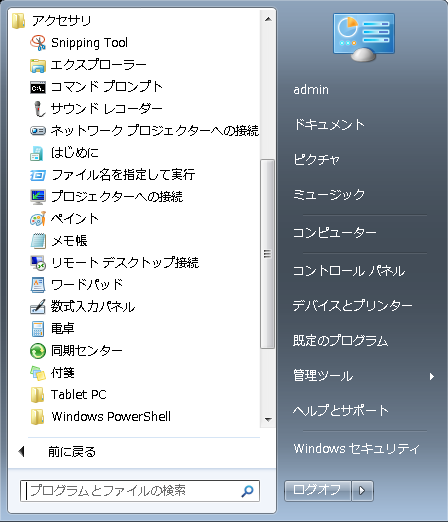Open 既定のプログラム

click(340, 341)
